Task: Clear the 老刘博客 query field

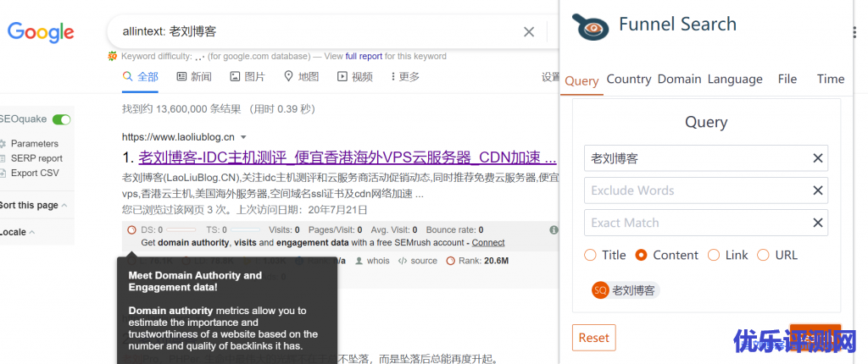Action: coord(818,158)
